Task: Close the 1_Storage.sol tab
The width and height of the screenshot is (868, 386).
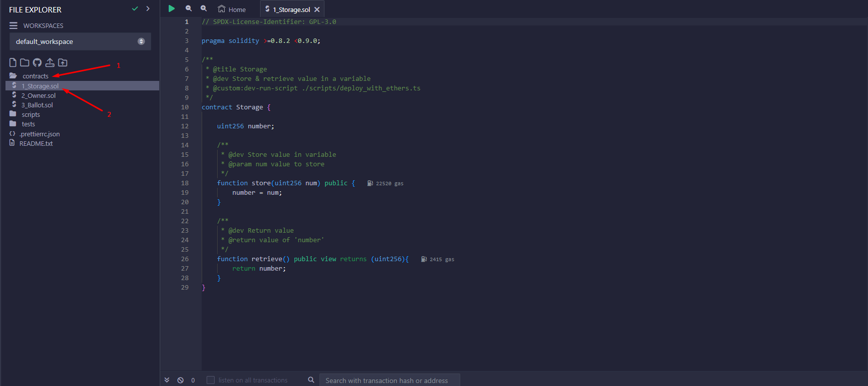Action: pyautogui.click(x=317, y=9)
